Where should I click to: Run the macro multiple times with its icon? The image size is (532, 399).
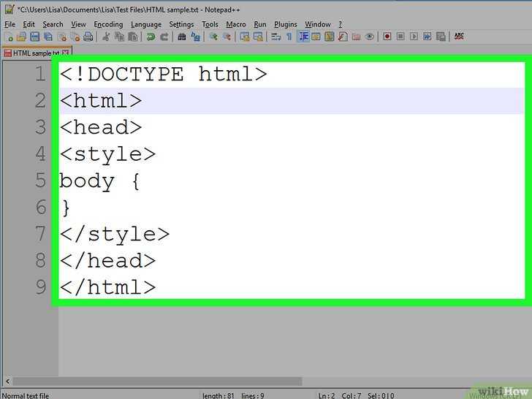pyautogui.click(x=427, y=37)
